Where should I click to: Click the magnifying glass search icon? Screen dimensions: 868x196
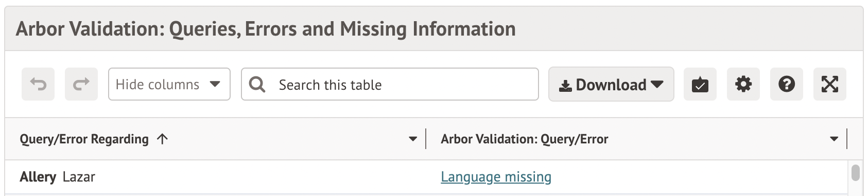pyautogui.click(x=257, y=84)
